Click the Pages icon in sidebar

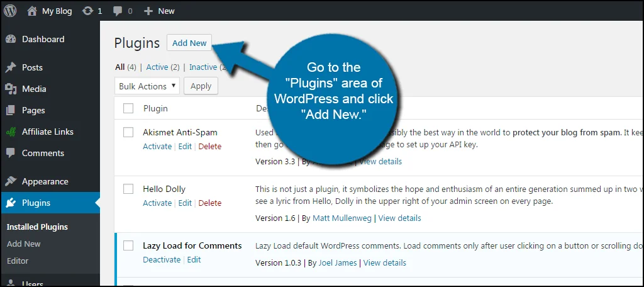[11, 110]
